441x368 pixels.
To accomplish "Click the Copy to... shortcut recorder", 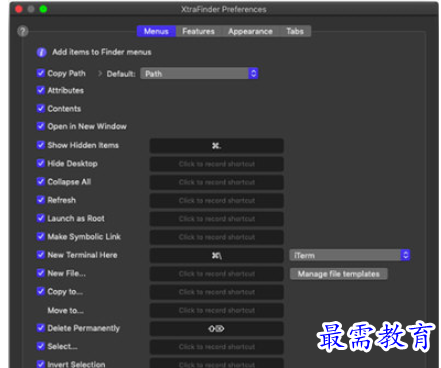I will coord(217,292).
